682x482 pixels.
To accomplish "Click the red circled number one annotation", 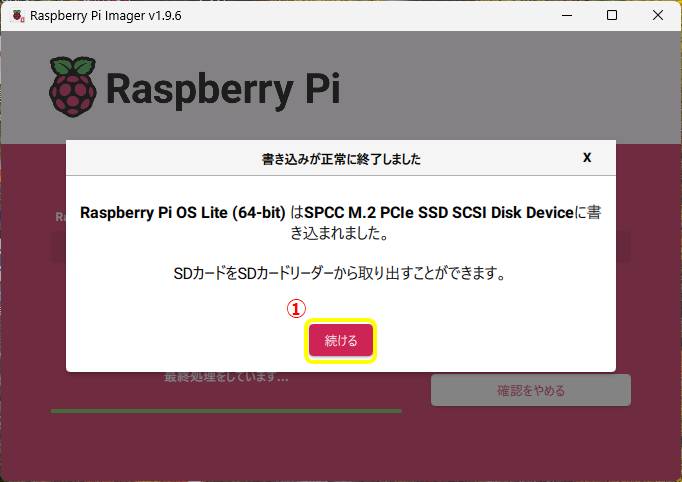I will (296, 309).
